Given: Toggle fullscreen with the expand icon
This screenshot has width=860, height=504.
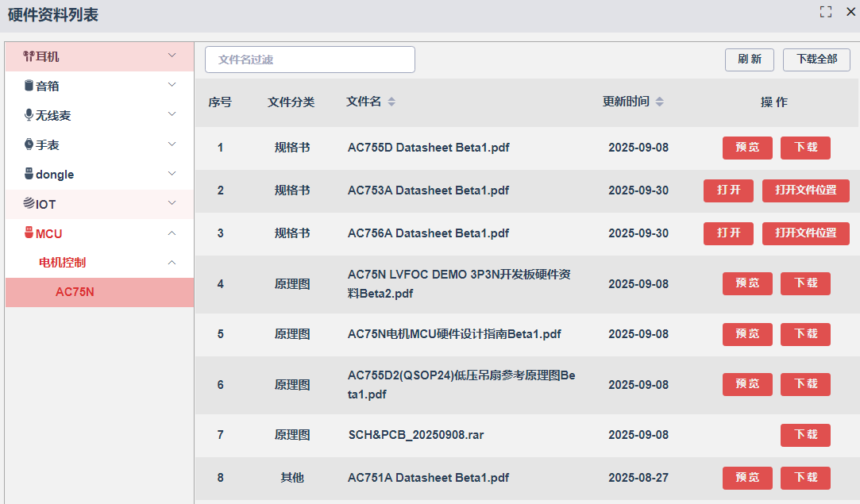Looking at the screenshot, I should click(825, 12).
